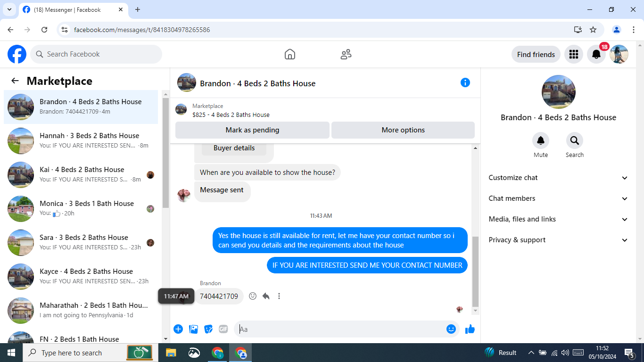Open Brandon 4 Beds 2 Baths House chat
Image resolution: width=644 pixels, height=362 pixels.
click(81, 107)
